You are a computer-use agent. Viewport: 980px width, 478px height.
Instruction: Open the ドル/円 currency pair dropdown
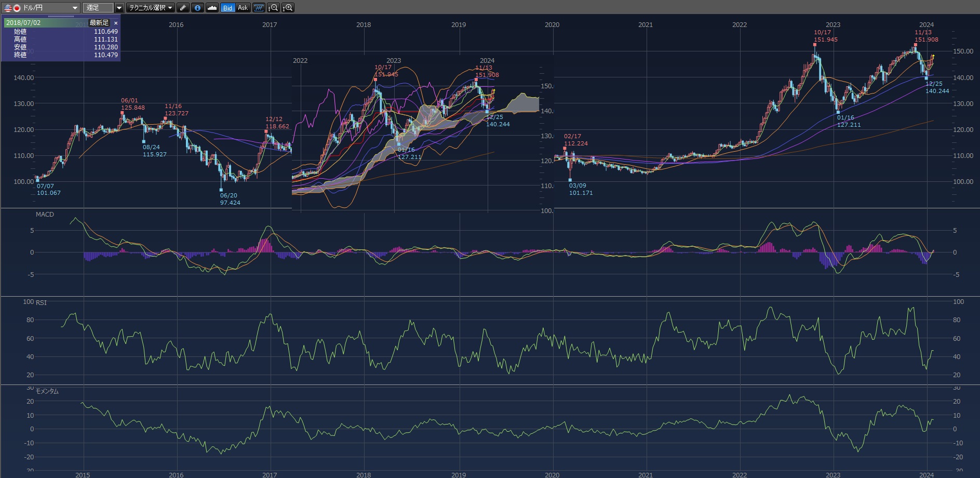click(x=75, y=8)
